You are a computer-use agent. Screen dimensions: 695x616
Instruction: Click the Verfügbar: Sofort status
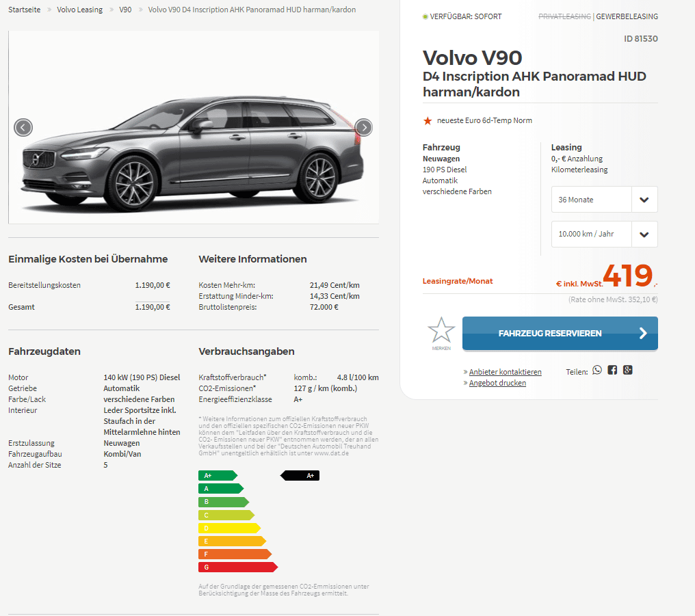[462, 16]
